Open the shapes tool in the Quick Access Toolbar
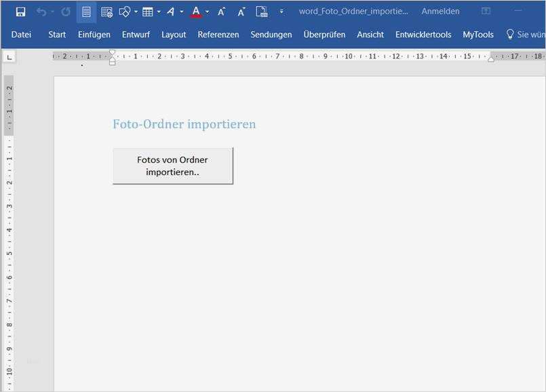The width and height of the screenshot is (546, 392). (x=124, y=11)
